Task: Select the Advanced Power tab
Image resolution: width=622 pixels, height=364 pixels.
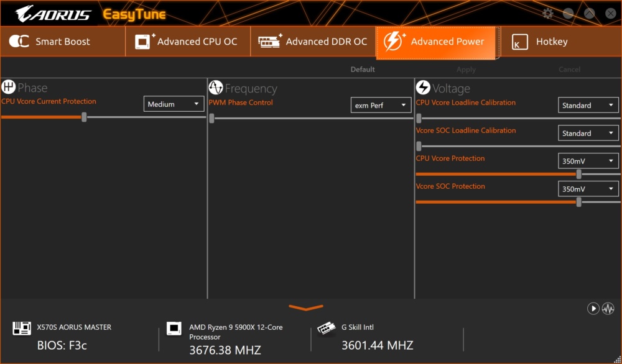Action: point(438,43)
